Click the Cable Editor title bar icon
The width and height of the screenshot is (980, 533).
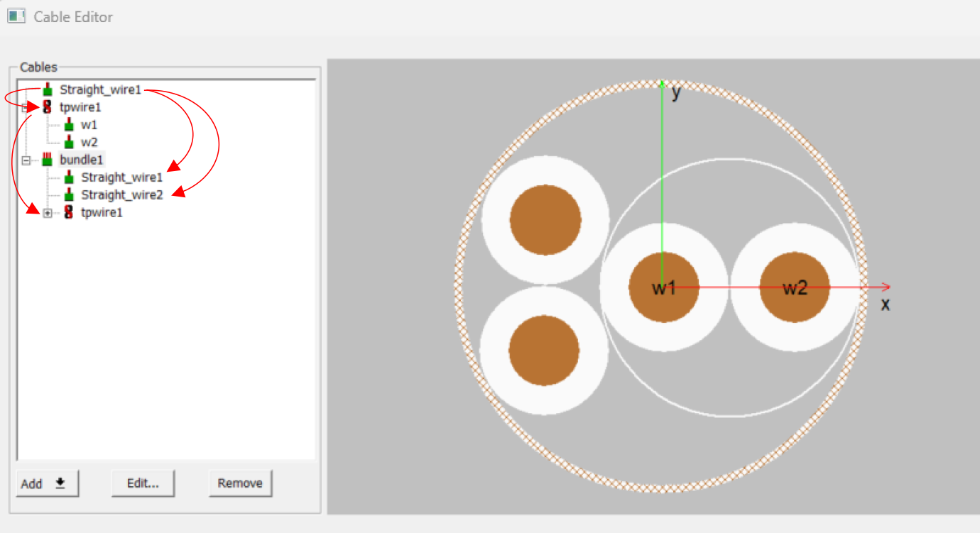[x=15, y=16]
